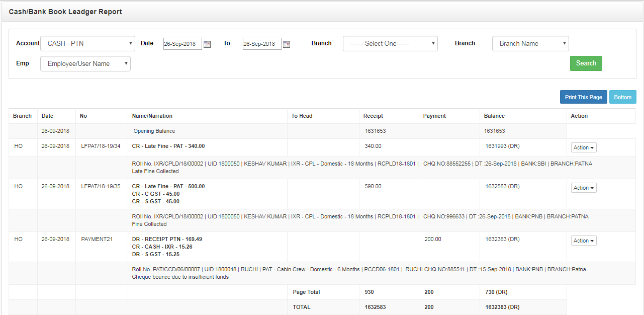The width and height of the screenshot is (644, 315).
Task: Click page total balance 730 (DR)
Action: tap(497, 292)
